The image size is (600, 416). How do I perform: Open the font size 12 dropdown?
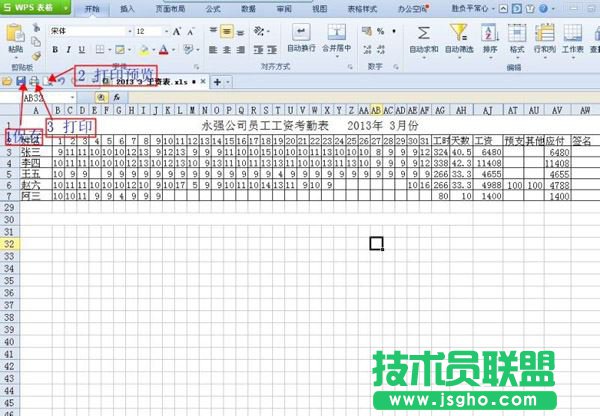(x=166, y=31)
